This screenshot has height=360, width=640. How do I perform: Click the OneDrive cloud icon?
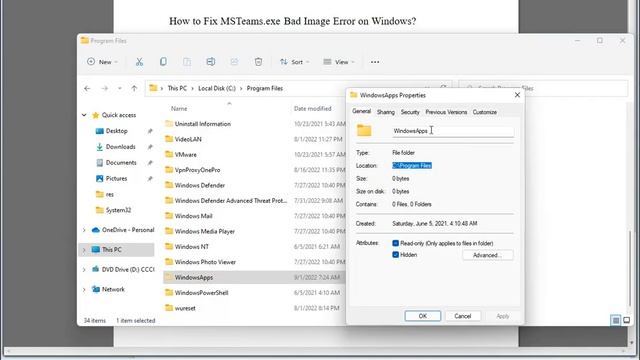tap(96, 230)
